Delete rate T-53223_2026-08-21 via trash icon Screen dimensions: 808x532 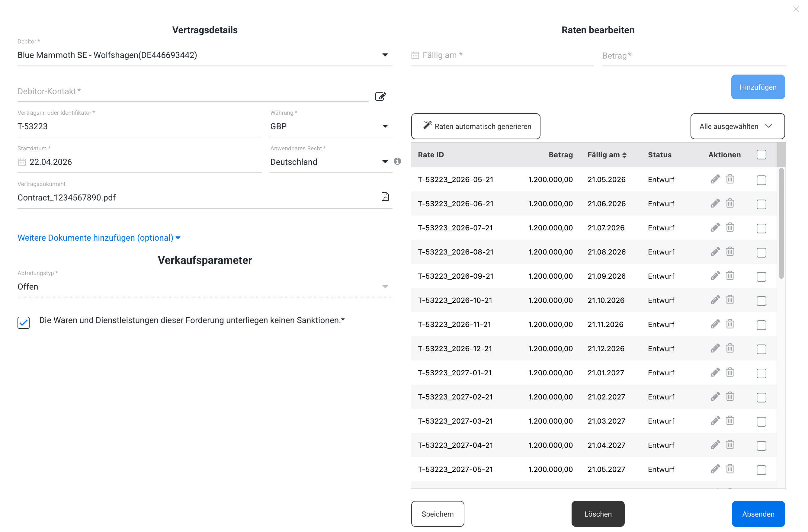click(x=730, y=251)
